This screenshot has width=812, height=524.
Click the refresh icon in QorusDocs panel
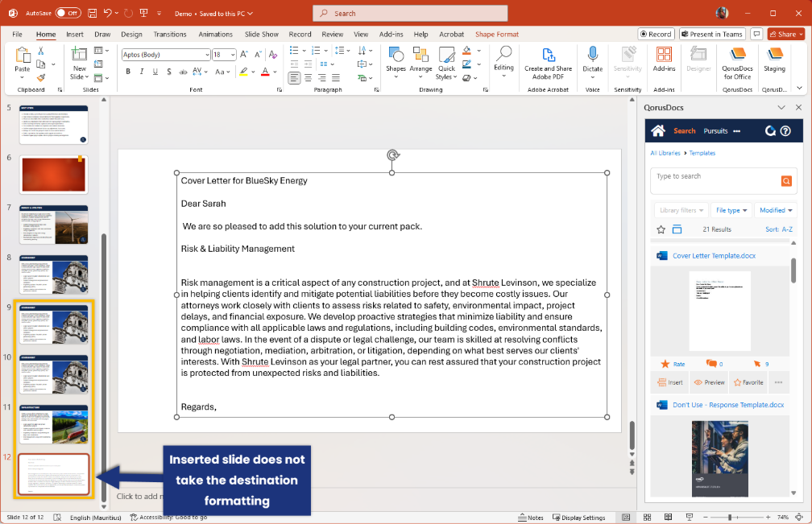click(x=772, y=130)
